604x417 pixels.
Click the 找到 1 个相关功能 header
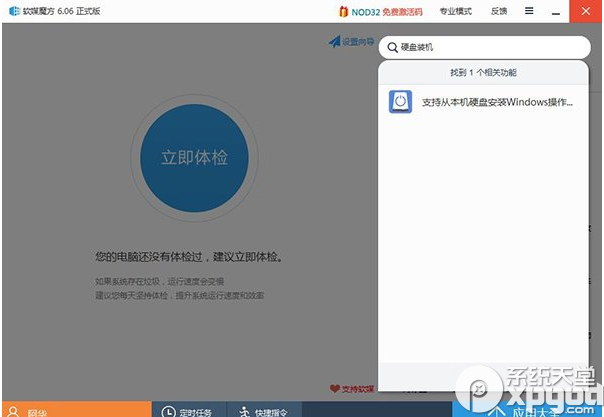[x=483, y=73]
